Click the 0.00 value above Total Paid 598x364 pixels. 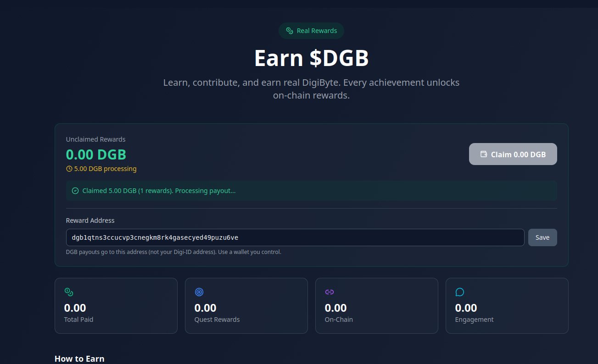coord(75,308)
